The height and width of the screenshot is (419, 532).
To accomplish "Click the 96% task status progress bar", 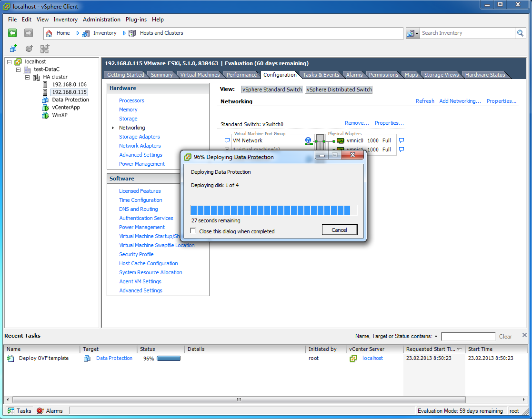I will click(169, 358).
